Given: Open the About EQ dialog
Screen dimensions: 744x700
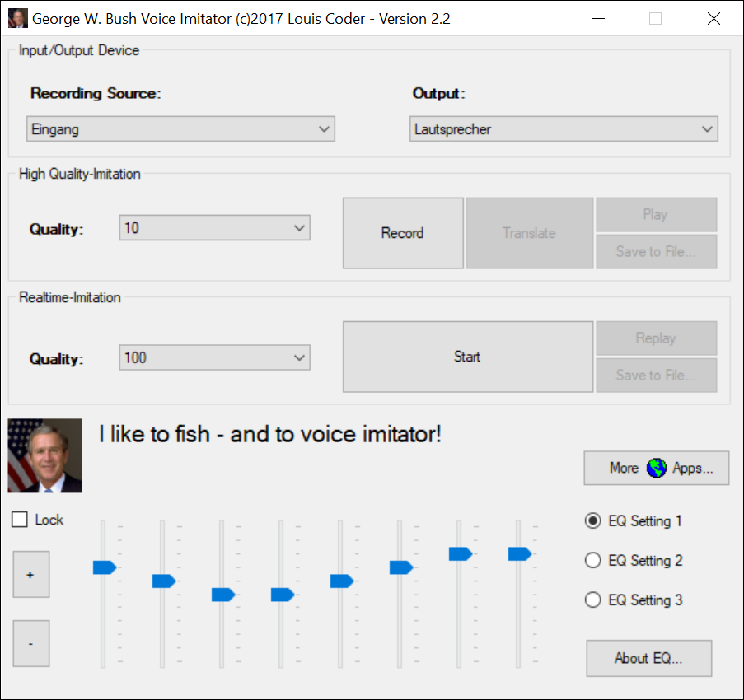Looking at the screenshot, I should coord(648,658).
